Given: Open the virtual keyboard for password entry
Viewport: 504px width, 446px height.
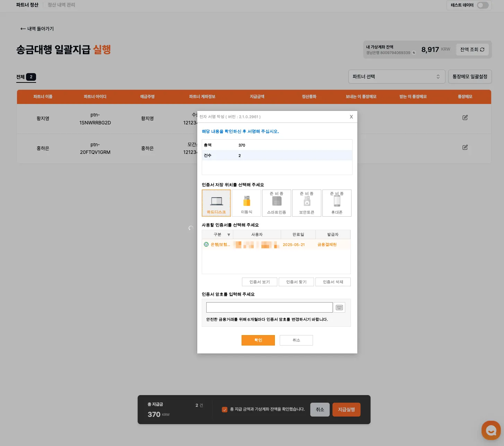Looking at the screenshot, I should [339, 307].
